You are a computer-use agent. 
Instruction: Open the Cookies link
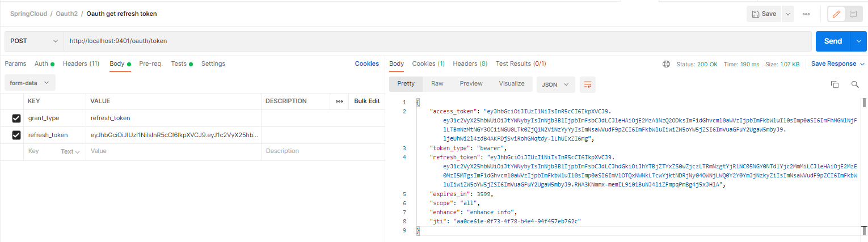(366, 63)
